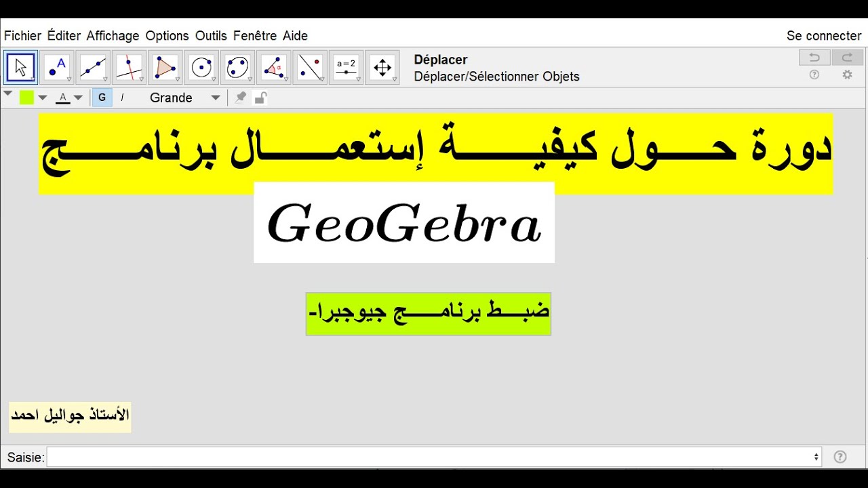868x488 pixels.
Task: Select the Move Graphics View tool
Action: click(x=382, y=67)
